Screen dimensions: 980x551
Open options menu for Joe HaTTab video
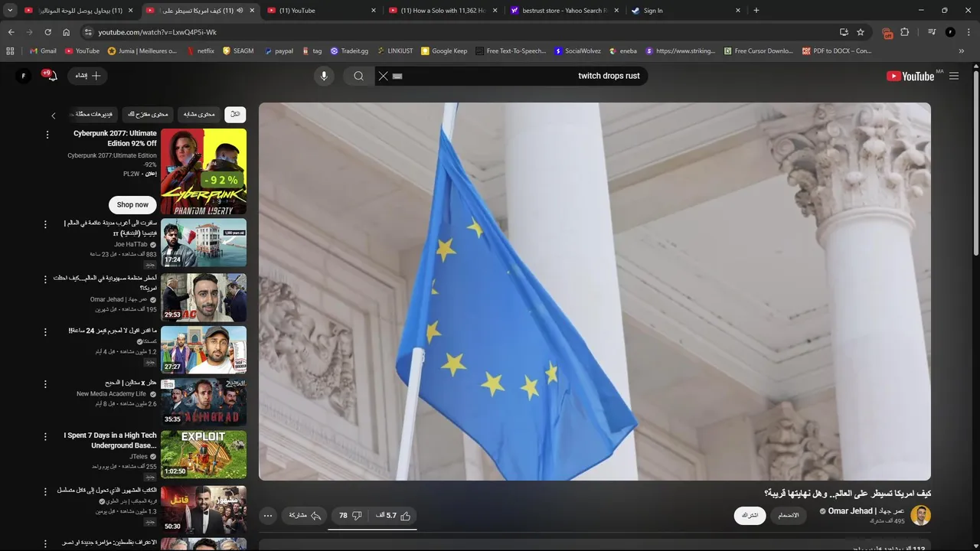point(45,225)
